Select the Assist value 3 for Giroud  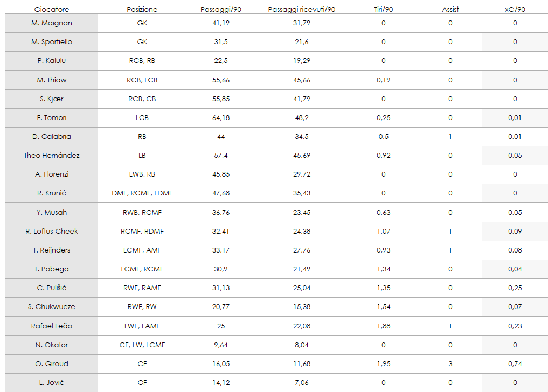(450, 364)
